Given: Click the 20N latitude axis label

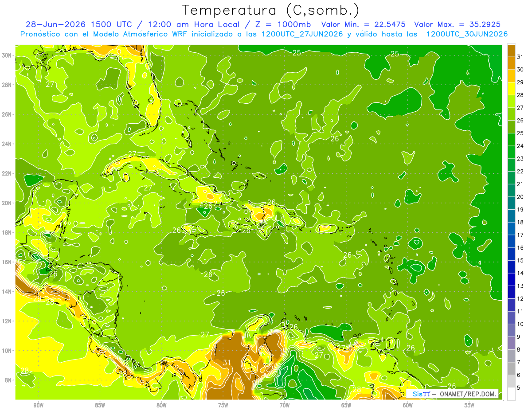Looking at the screenshot, I should coord(8,203).
